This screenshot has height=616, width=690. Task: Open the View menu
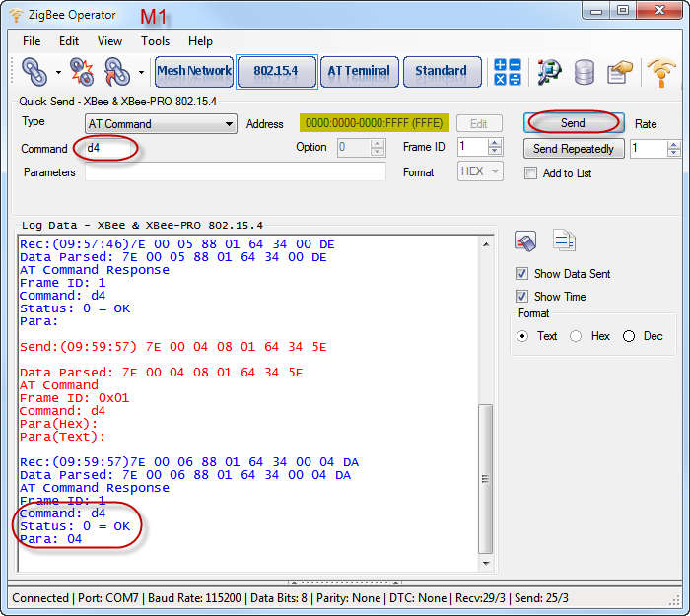click(109, 41)
